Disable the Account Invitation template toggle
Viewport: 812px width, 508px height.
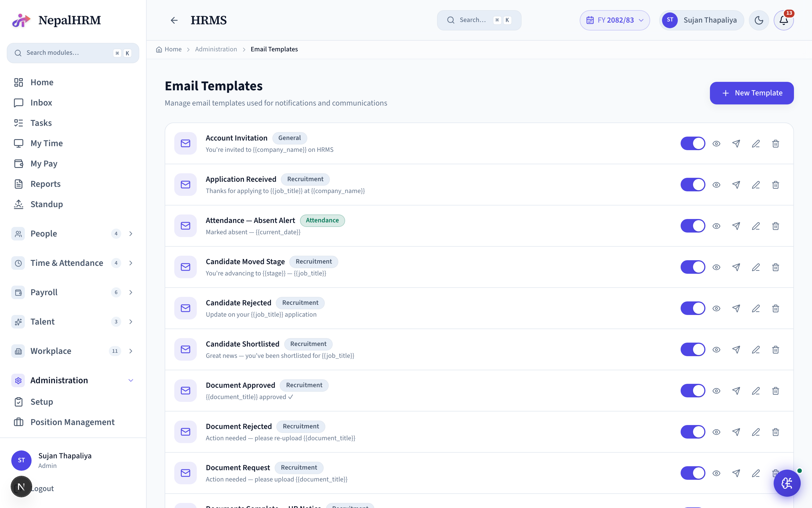(x=692, y=143)
